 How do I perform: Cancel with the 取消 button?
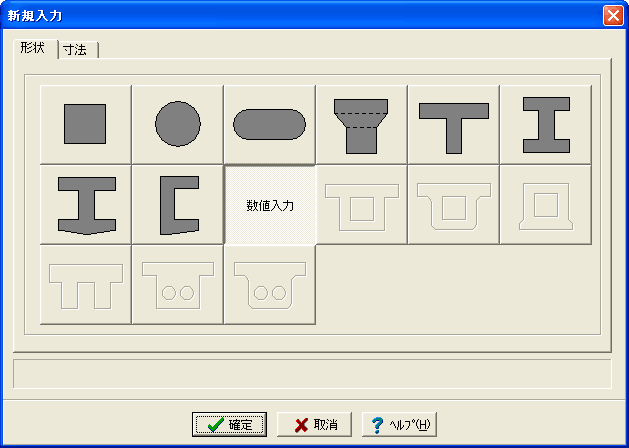coord(314,425)
